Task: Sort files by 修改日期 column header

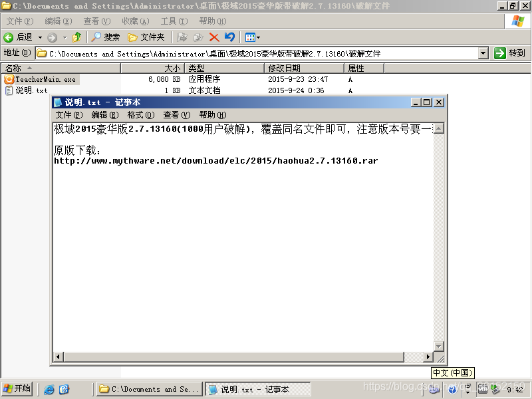Action: [x=305, y=68]
